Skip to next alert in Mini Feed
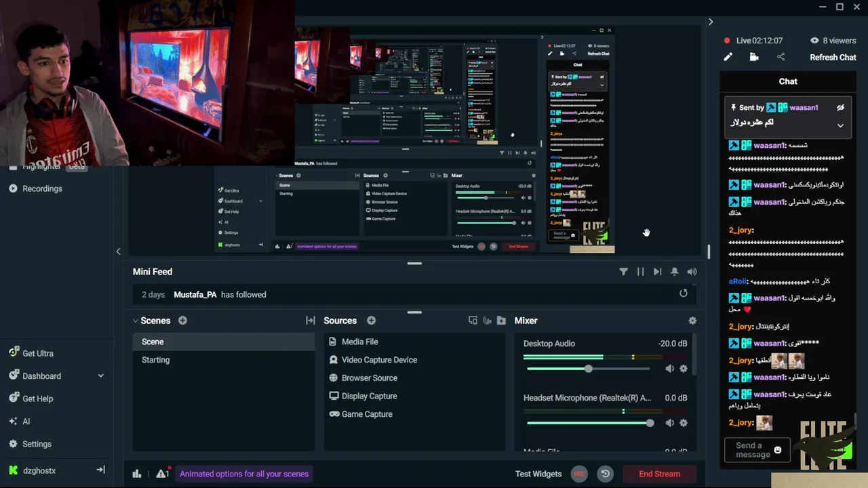868x488 pixels. tap(657, 272)
